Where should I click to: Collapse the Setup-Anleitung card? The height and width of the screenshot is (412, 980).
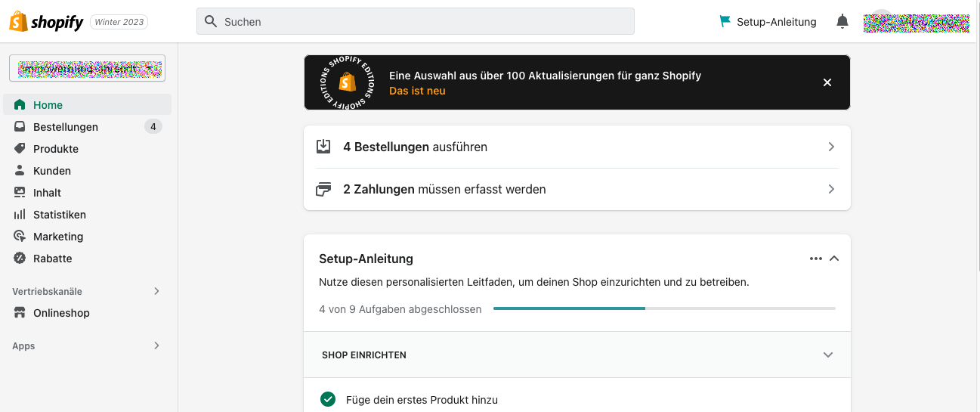833,259
